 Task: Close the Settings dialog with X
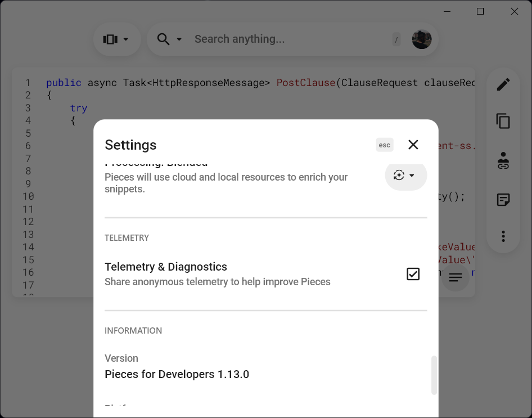413,145
